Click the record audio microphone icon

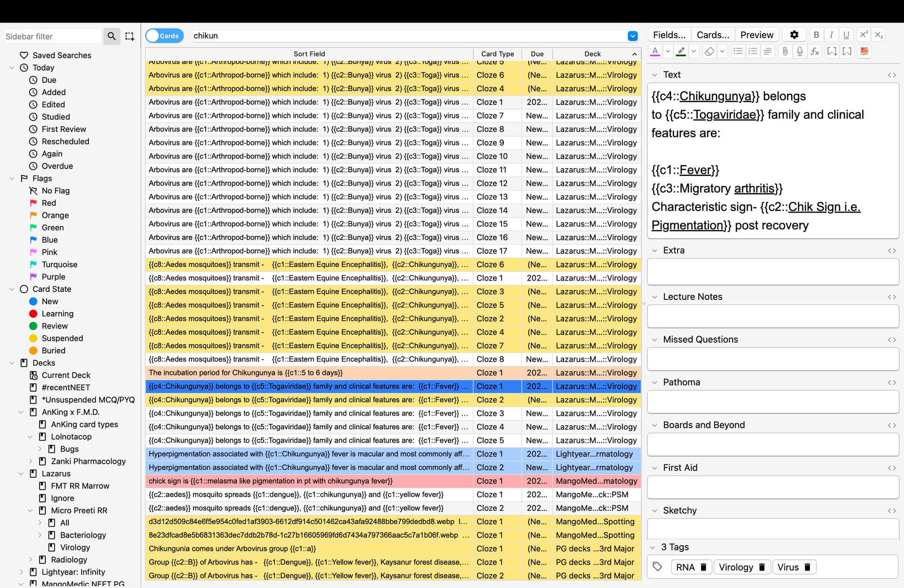(799, 51)
